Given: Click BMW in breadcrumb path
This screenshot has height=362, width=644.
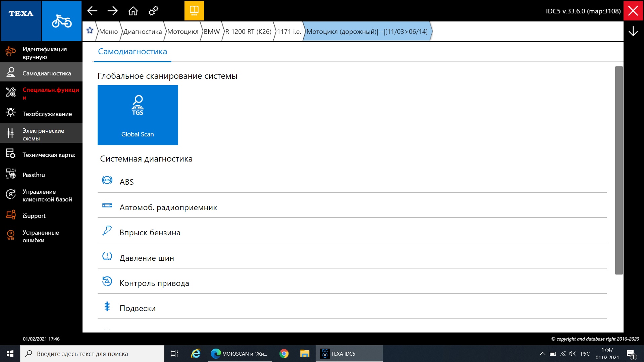Looking at the screenshot, I should 212,32.
